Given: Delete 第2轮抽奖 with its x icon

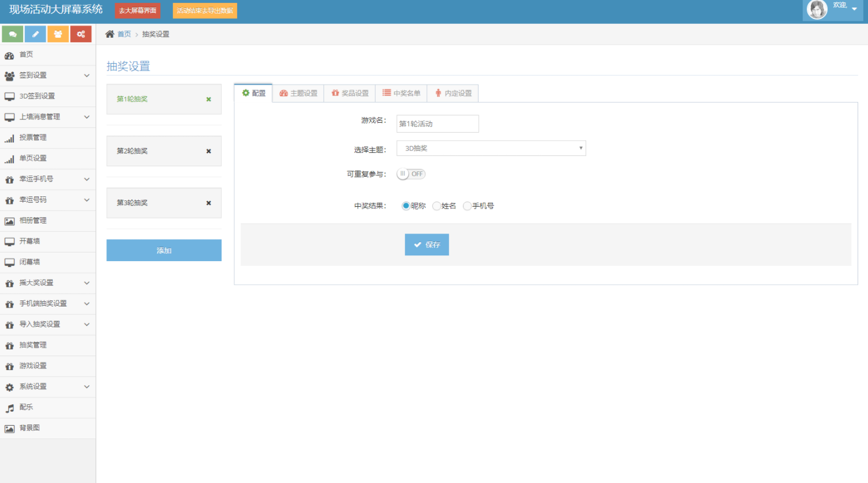Looking at the screenshot, I should [209, 151].
